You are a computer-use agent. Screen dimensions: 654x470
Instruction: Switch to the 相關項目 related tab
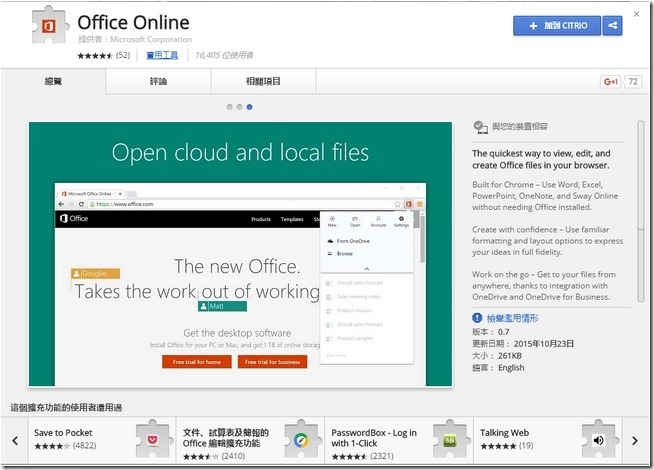[x=264, y=81]
